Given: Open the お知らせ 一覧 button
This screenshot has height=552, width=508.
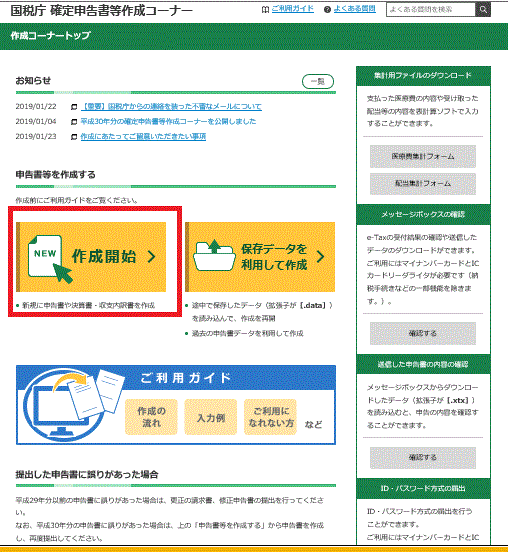Looking at the screenshot, I should [x=318, y=82].
